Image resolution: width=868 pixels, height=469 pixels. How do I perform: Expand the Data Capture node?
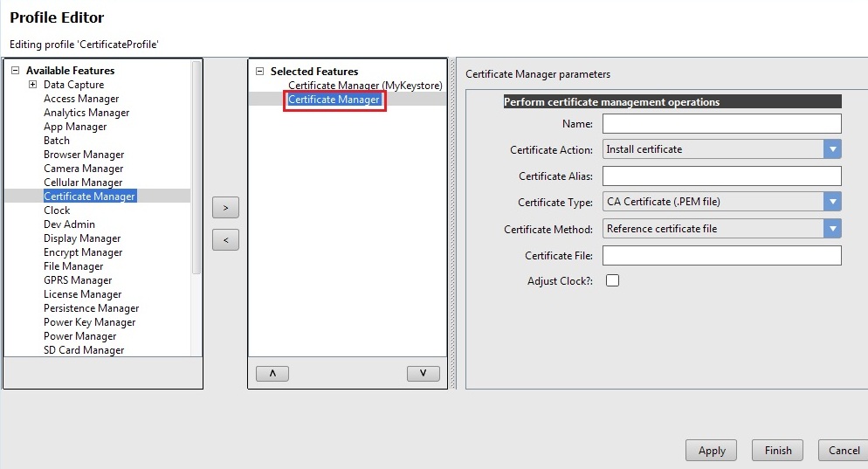[32, 85]
